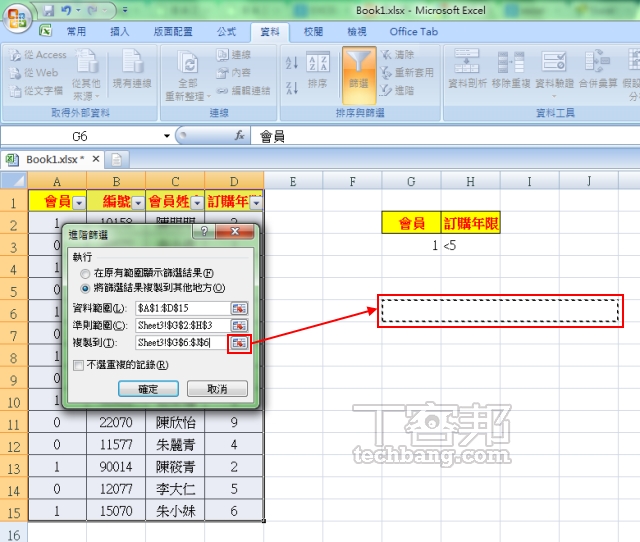Switch to the 公式 ribbon tab
Screen dimensions: 640x542
pyautogui.click(x=226, y=32)
